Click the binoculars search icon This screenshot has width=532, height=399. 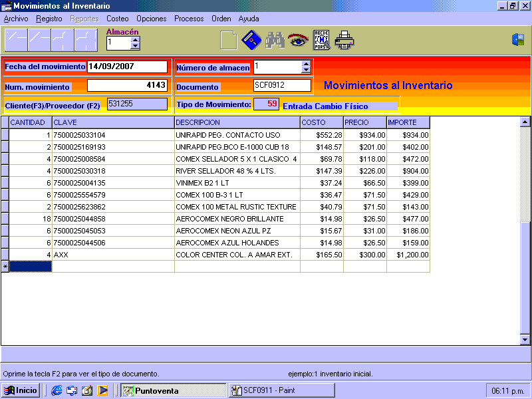(275, 41)
